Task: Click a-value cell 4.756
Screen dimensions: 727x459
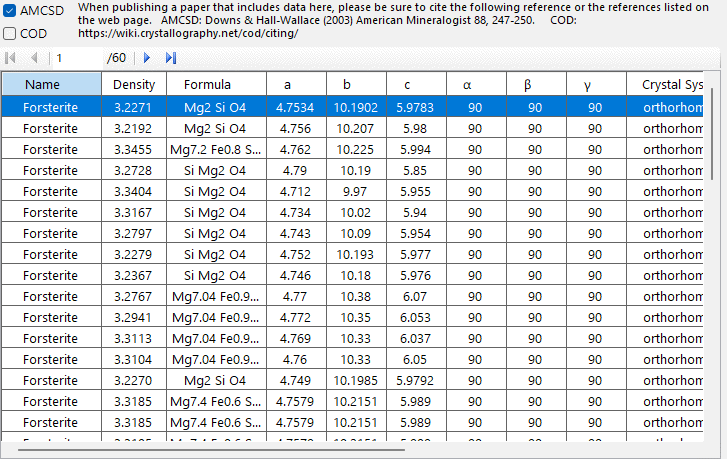Action: (295, 128)
